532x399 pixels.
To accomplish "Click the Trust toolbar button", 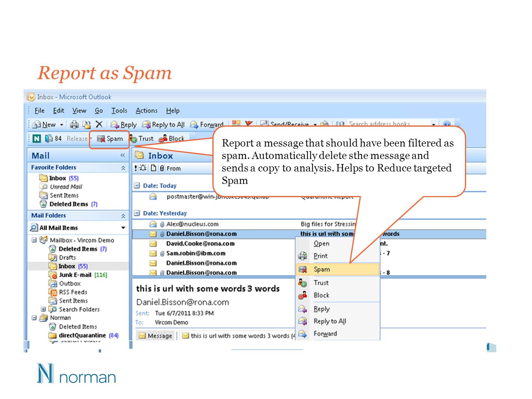I will pyautogui.click(x=141, y=138).
